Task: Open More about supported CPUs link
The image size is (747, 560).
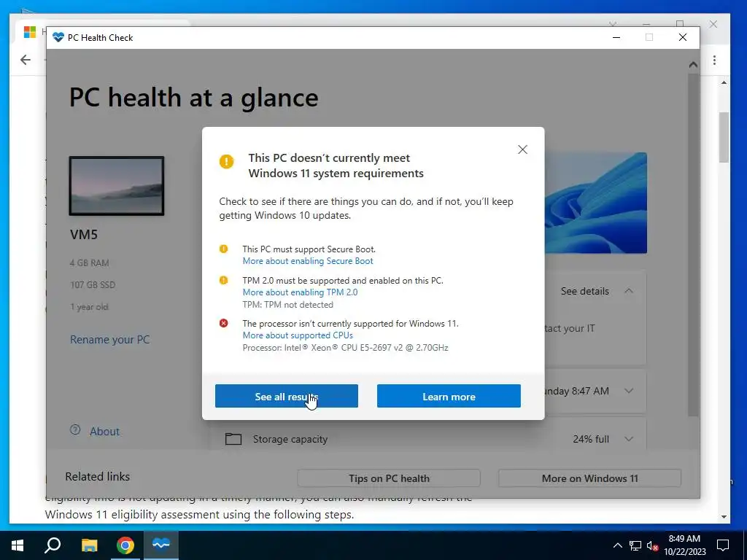Action: 298,335
